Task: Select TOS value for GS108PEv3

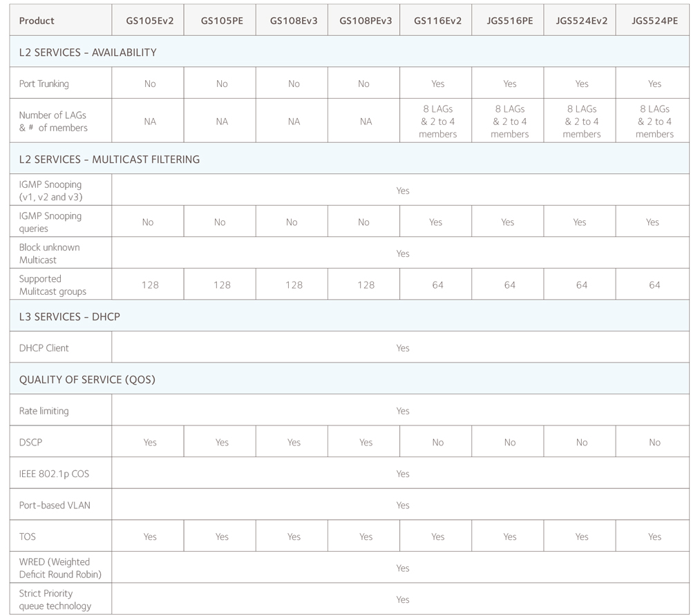Action: 366,537
